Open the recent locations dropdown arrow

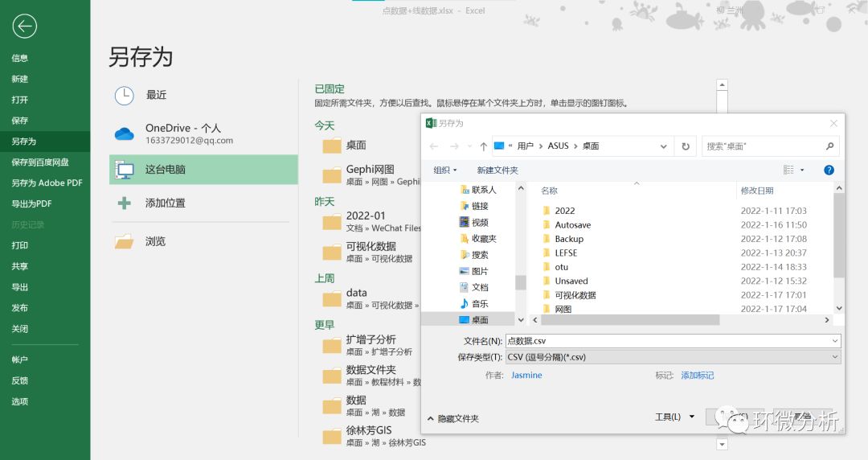pyautogui.click(x=469, y=146)
